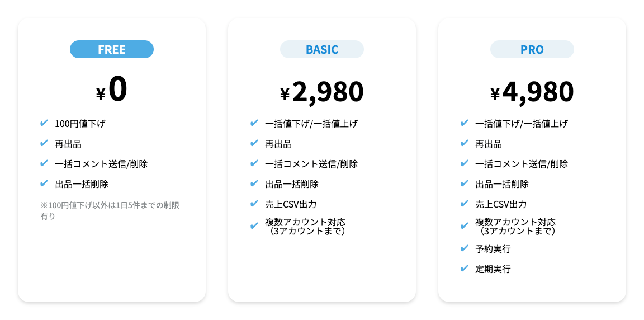
Task: Click the ¥2,980 price text
Action: [322, 92]
